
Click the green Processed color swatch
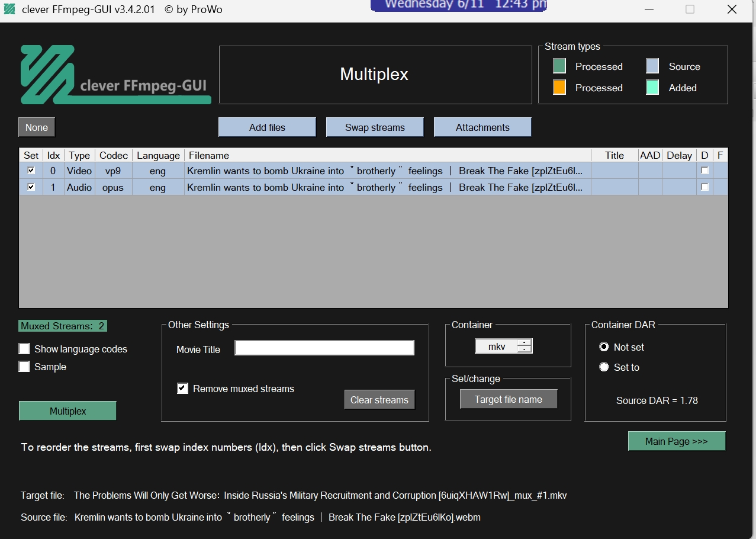(x=559, y=66)
